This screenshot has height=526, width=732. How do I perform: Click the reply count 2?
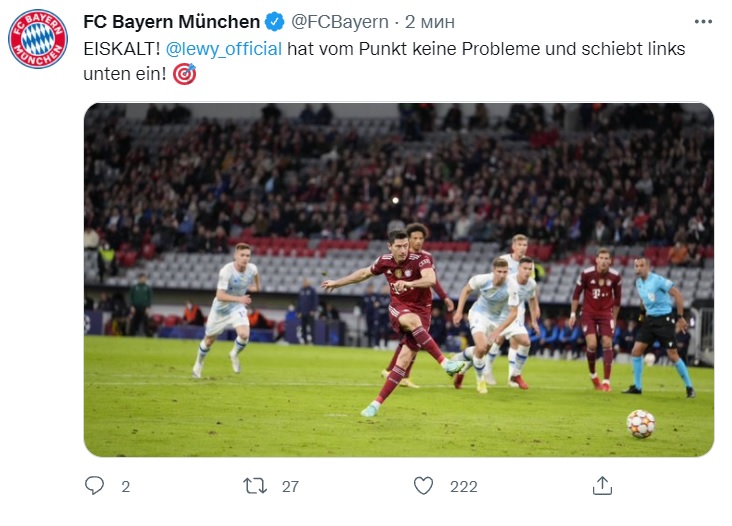tap(125, 487)
